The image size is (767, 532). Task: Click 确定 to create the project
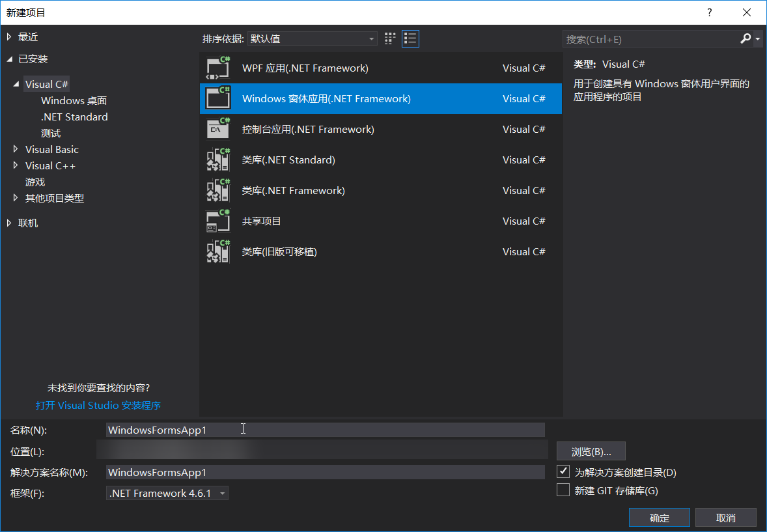pos(660,517)
